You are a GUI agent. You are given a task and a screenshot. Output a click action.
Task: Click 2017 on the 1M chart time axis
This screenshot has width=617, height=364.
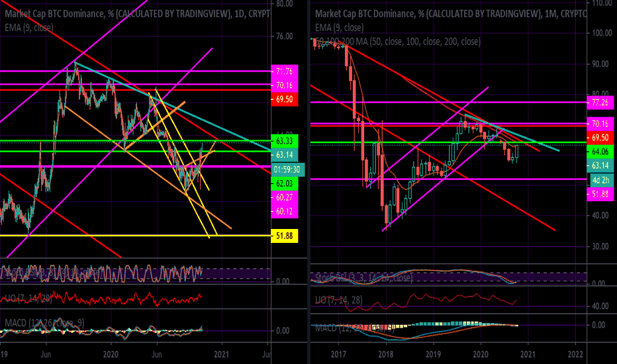[338, 355]
